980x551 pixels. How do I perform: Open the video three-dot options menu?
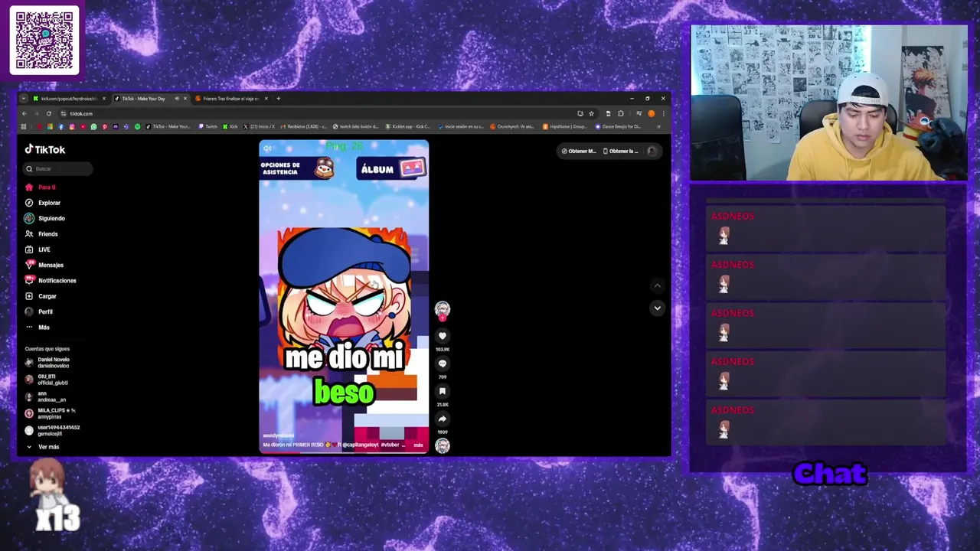(x=420, y=148)
